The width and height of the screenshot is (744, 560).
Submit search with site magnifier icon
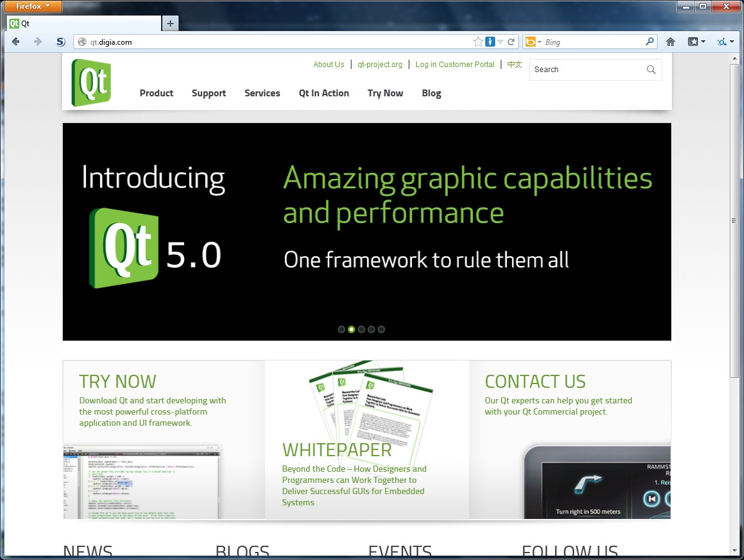651,70
